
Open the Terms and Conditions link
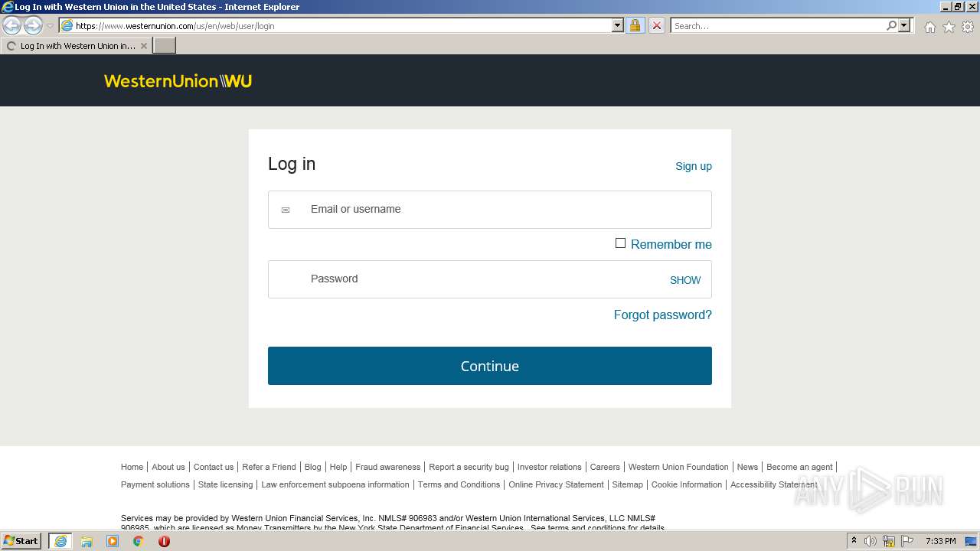(459, 484)
